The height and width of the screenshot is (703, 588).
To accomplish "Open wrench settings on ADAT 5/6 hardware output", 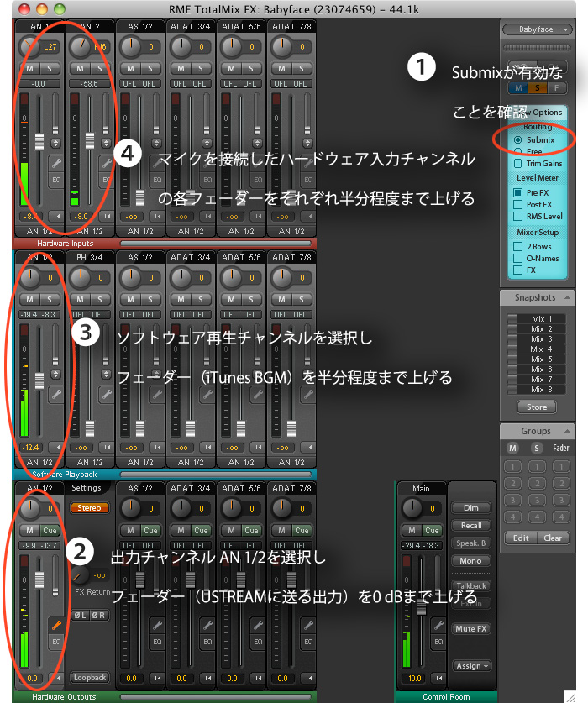I will [259, 625].
